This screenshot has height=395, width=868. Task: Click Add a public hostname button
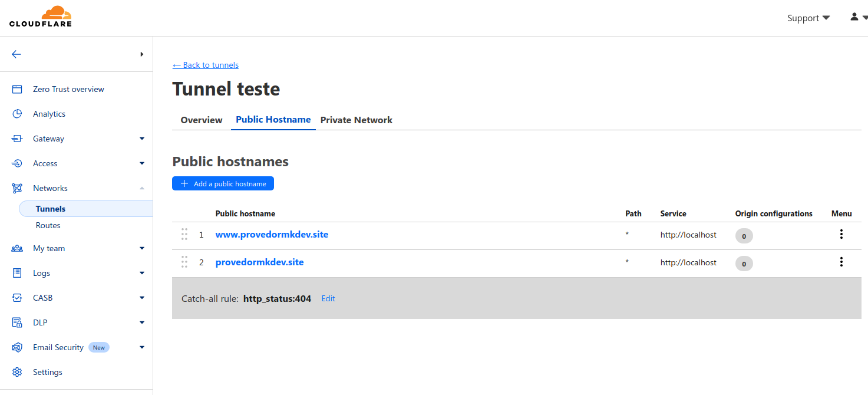click(223, 184)
